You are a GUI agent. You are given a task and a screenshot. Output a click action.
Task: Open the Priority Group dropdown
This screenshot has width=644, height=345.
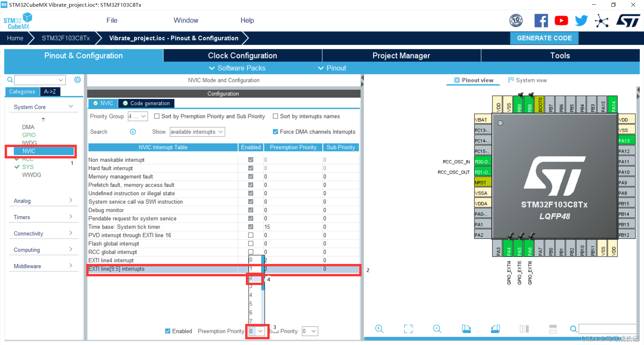click(138, 116)
